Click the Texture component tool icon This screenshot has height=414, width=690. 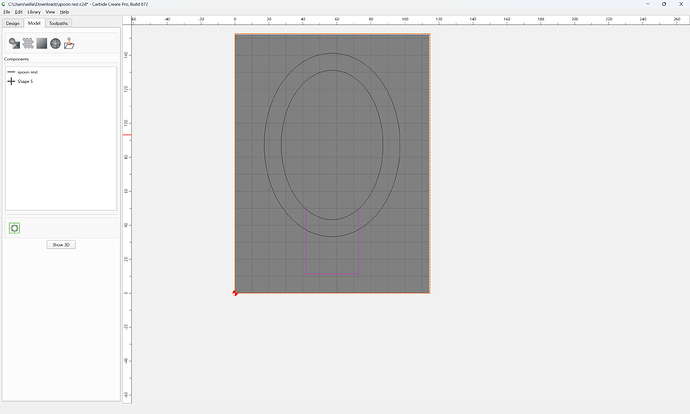coord(28,43)
